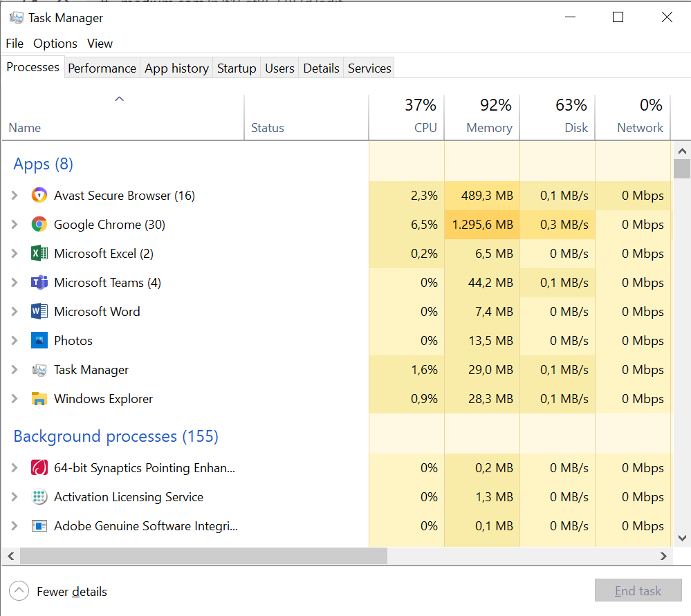Screen dimensions: 691x616
Task: Click Avast's 489,3 MB memory value
Action: point(487,196)
